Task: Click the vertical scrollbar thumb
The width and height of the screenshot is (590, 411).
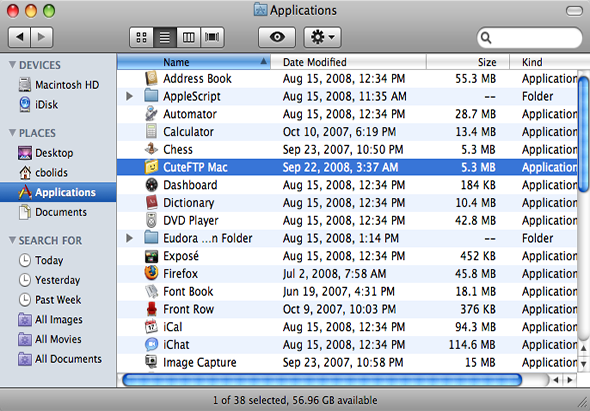Action: [584, 133]
